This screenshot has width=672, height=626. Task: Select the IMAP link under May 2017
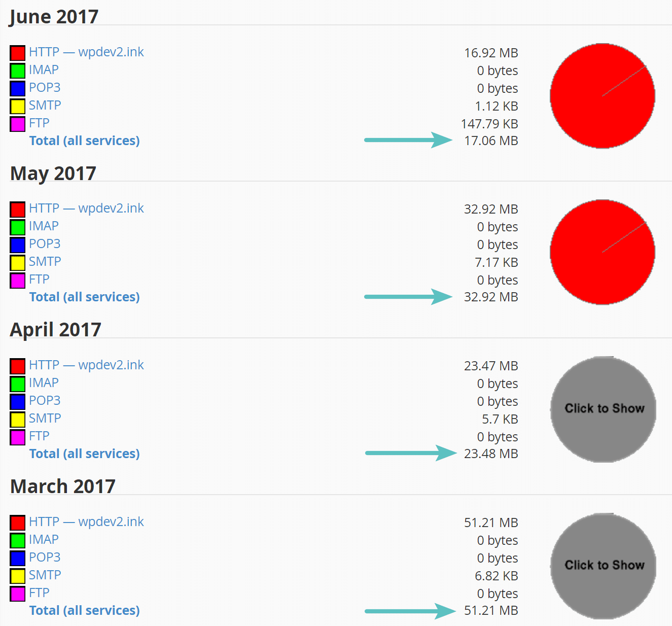pos(44,226)
